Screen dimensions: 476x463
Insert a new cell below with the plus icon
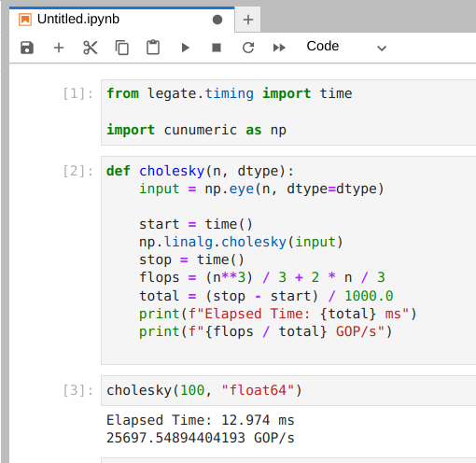pos(59,48)
